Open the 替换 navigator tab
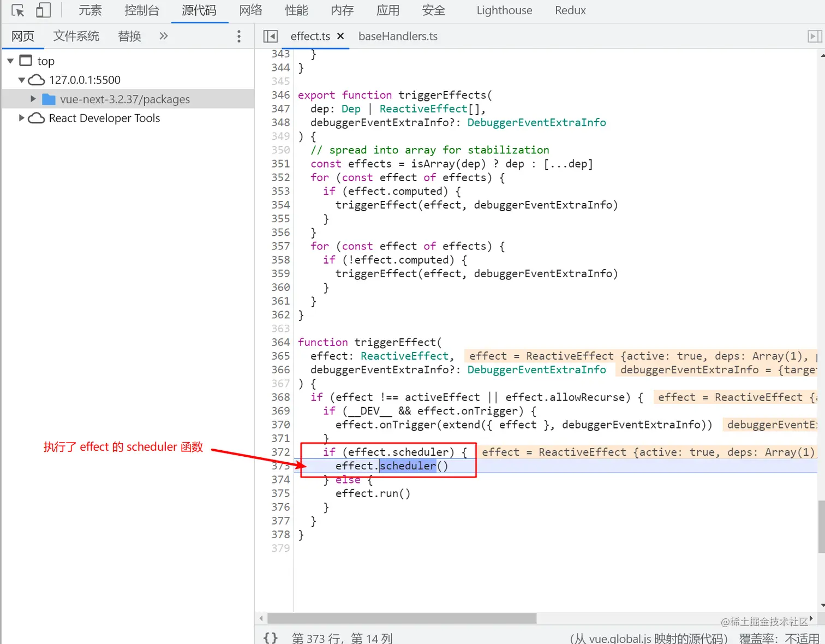The height and width of the screenshot is (644, 825). click(129, 36)
